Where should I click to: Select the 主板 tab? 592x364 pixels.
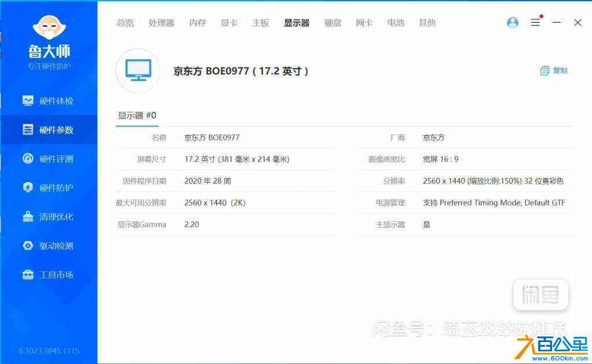(261, 23)
